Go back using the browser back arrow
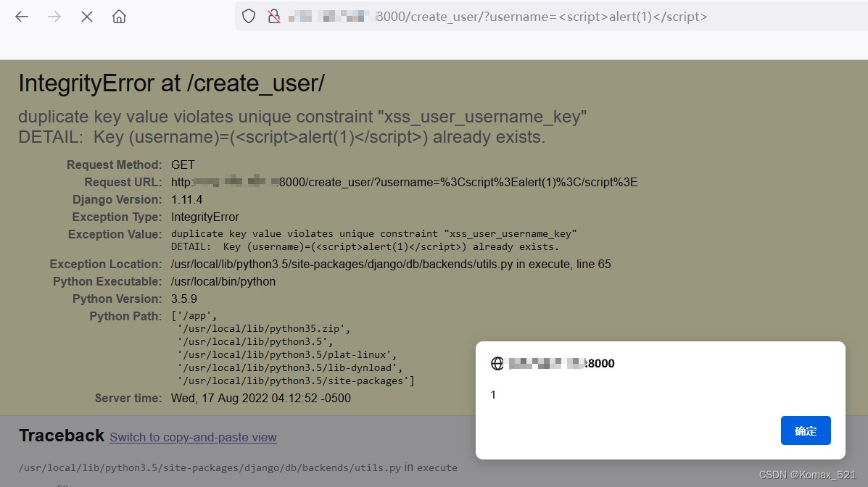 pyautogui.click(x=22, y=17)
